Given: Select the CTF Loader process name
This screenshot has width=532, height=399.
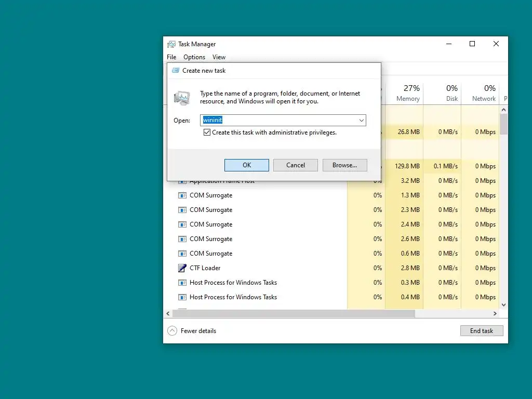Looking at the screenshot, I should (x=205, y=268).
